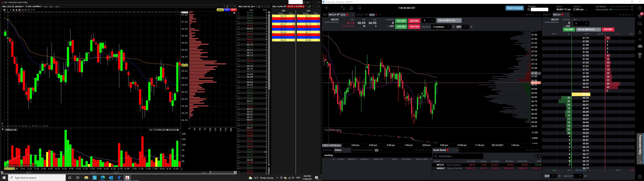Click the MNQU1 row in Quote Board
Viewport: 644px width, 181px height.
click(x=487, y=168)
